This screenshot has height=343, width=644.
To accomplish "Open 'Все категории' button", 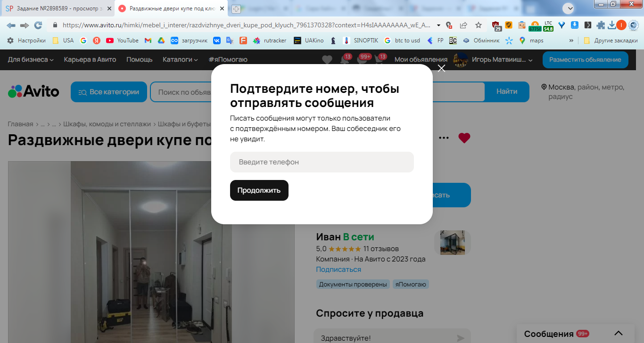I will click(109, 92).
